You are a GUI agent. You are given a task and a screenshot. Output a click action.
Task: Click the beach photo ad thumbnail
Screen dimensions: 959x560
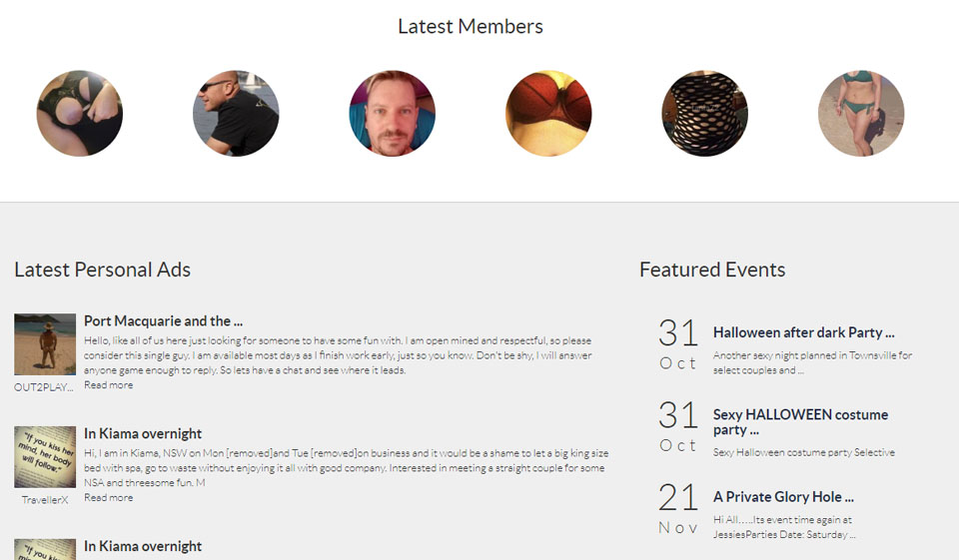point(45,344)
